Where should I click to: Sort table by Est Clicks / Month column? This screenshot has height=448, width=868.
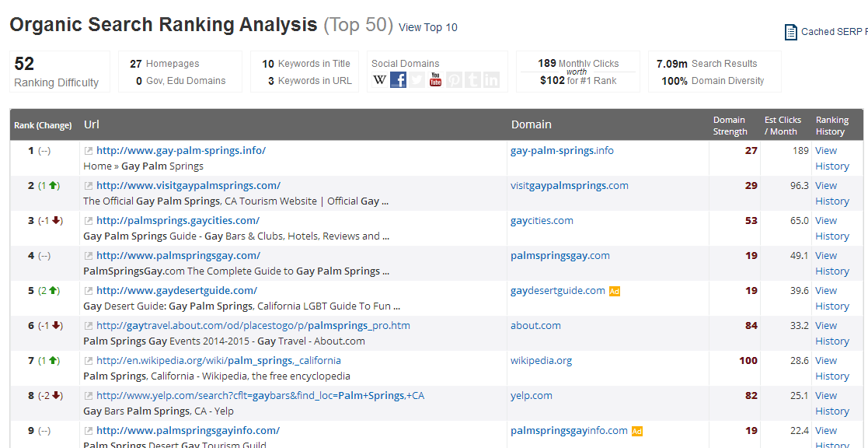[783, 125]
